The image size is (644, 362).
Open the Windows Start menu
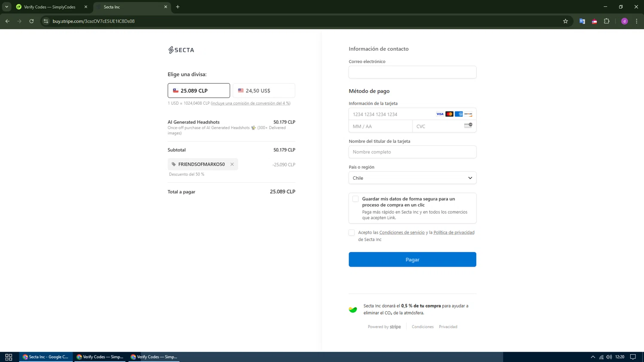coord(9,357)
